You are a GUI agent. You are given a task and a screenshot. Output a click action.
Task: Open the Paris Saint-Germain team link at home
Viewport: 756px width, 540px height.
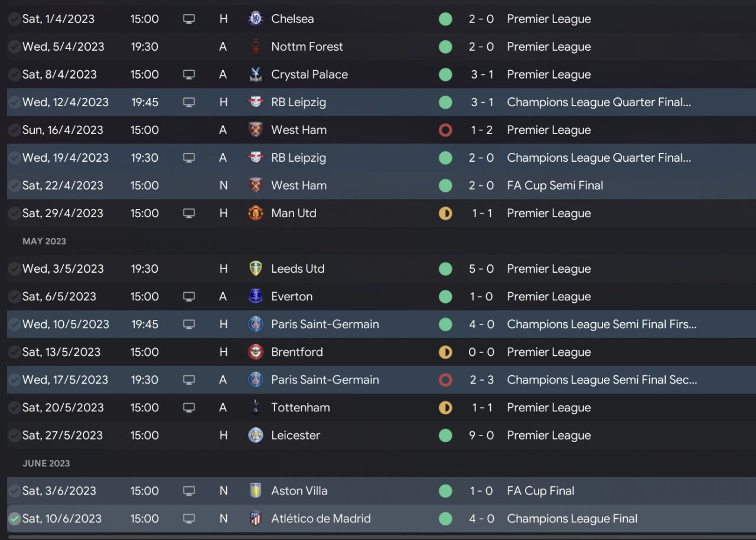coord(325,324)
